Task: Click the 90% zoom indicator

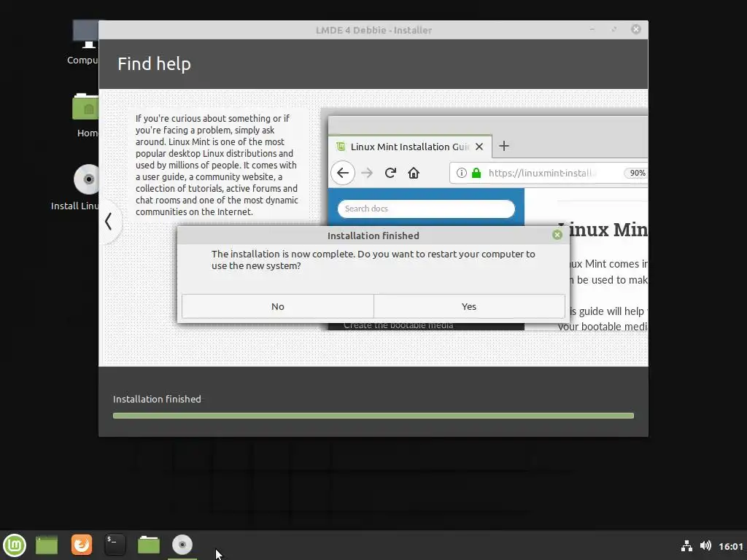Action: coord(636,173)
